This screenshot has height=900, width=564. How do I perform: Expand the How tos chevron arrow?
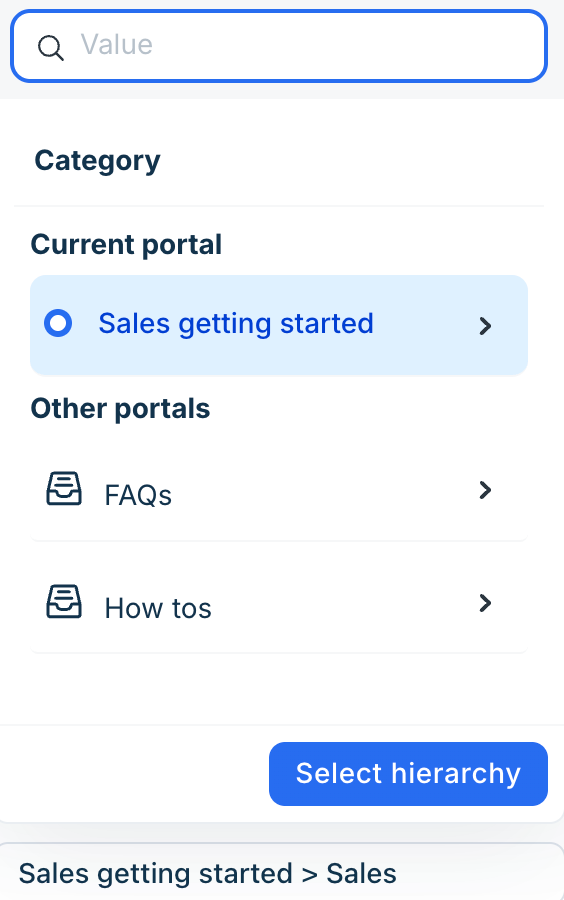coord(485,603)
